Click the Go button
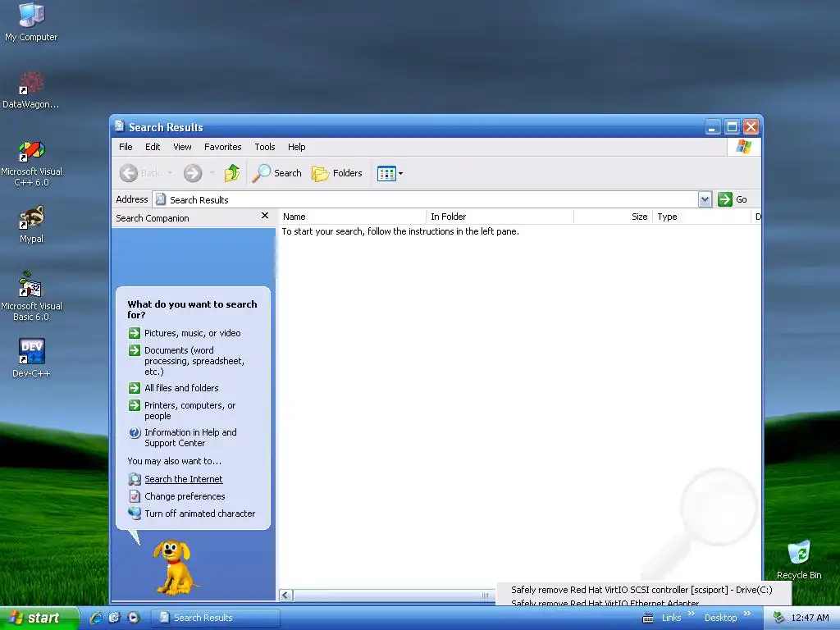 (x=733, y=199)
